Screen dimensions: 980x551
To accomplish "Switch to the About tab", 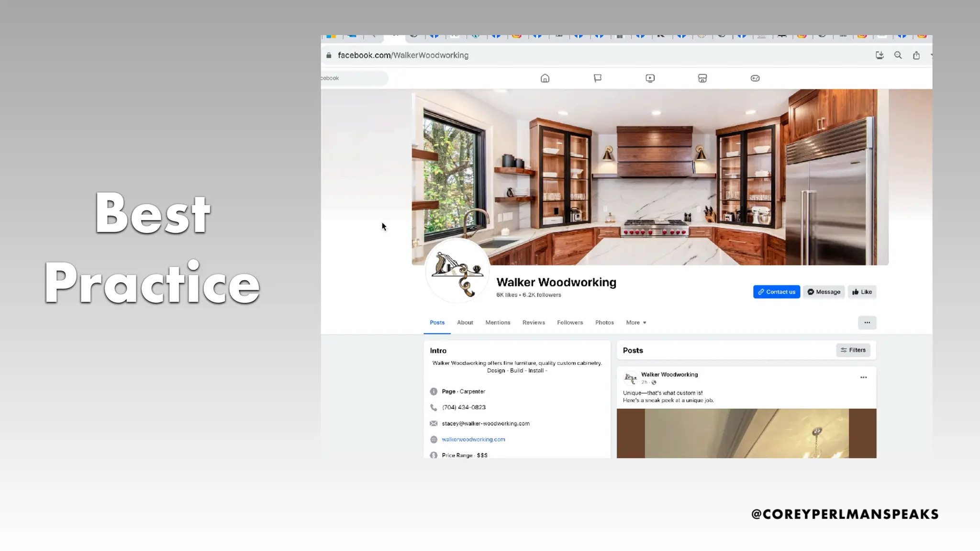I will pyautogui.click(x=465, y=322).
